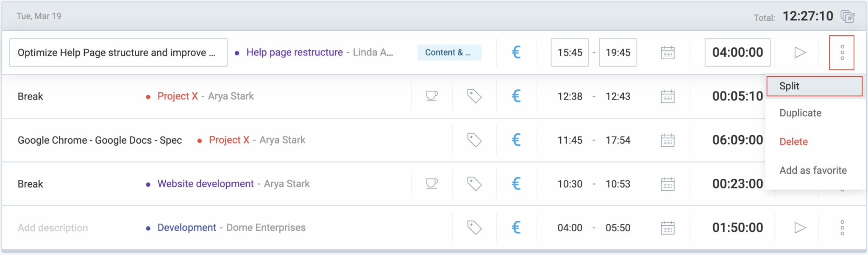The height and width of the screenshot is (255, 868).
Task: Toggle billable on the Development entry
Action: point(516,227)
